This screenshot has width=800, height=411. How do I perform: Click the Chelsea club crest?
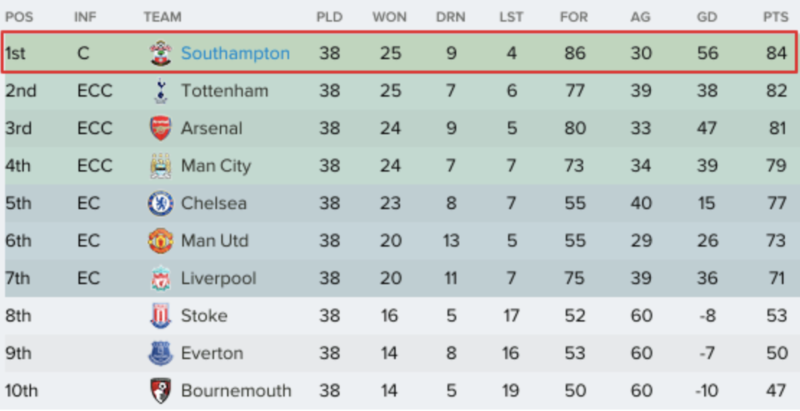[x=161, y=203]
